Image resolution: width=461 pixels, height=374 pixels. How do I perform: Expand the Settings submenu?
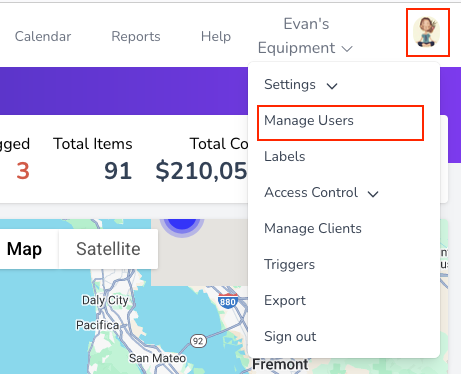pos(301,85)
